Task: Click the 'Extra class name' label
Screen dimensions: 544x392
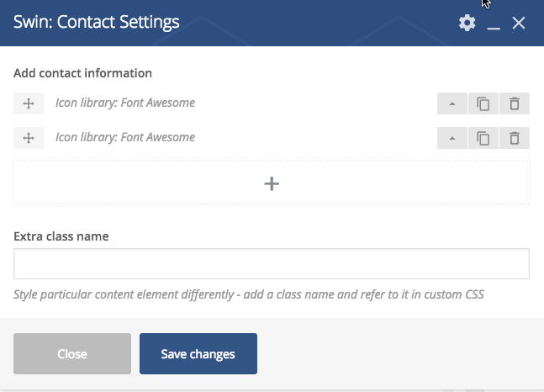Action: pyautogui.click(x=61, y=236)
